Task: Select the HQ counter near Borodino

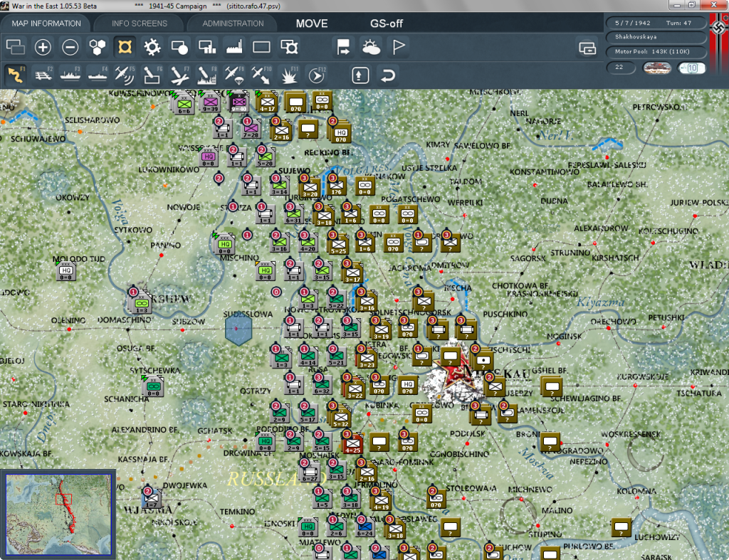Action: pyautogui.click(x=265, y=442)
